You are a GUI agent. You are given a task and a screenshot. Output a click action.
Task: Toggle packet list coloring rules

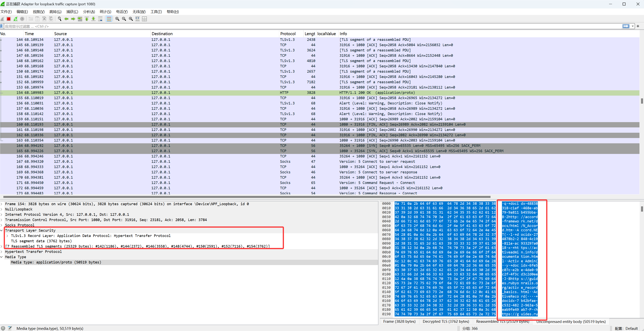coord(109,19)
